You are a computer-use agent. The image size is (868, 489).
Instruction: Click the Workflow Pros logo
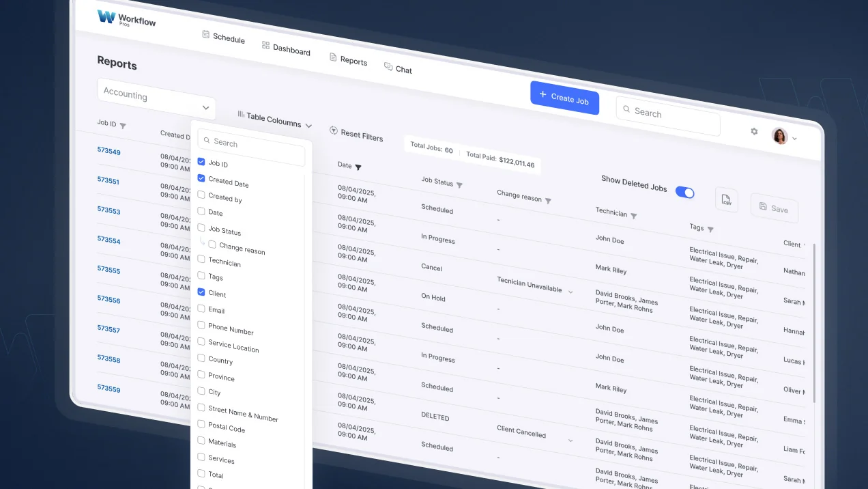126,18
